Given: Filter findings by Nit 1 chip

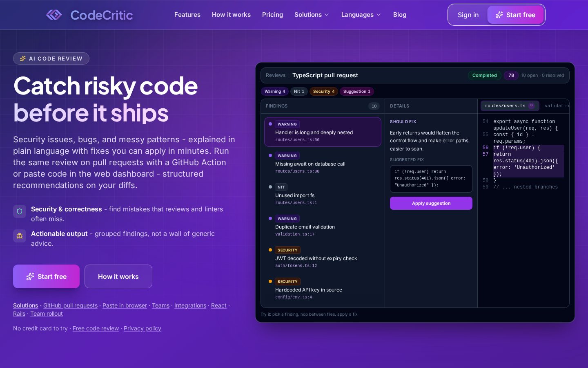Looking at the screenshot, I should point(299,92).
